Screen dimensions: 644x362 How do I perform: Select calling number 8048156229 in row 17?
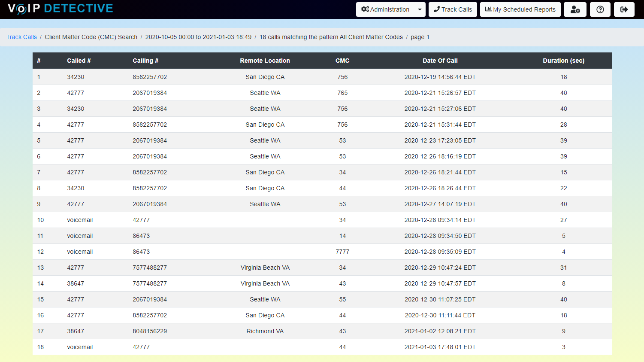150,331
